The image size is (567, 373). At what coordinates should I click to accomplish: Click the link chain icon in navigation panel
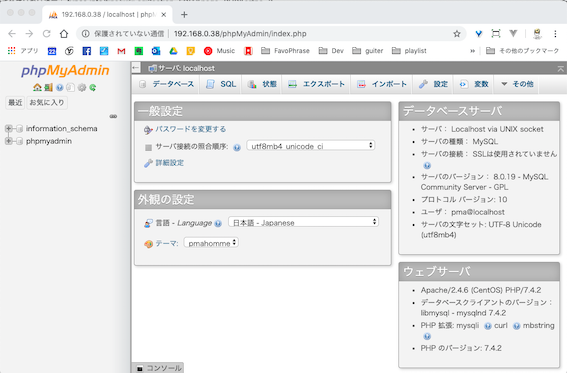click(x=113, y=116)
